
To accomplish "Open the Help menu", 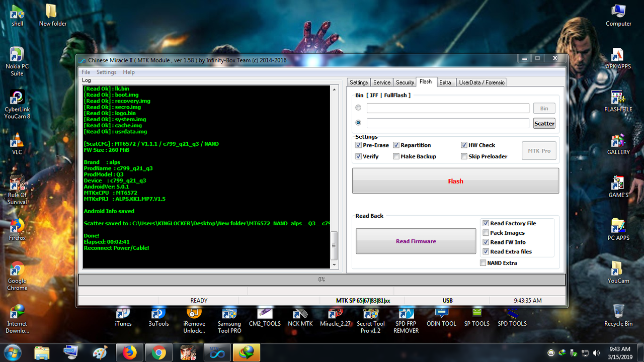I will [129, 72].
